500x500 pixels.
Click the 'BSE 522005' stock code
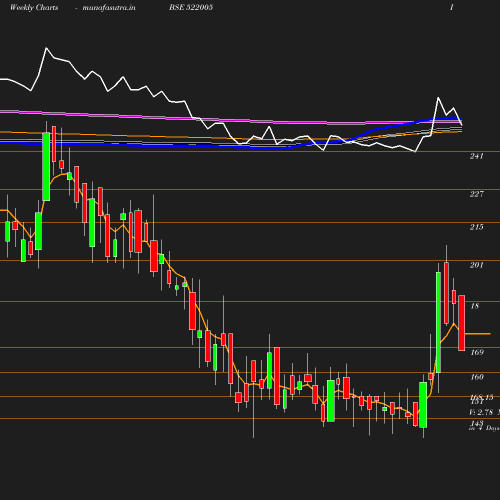pos(191,7)
